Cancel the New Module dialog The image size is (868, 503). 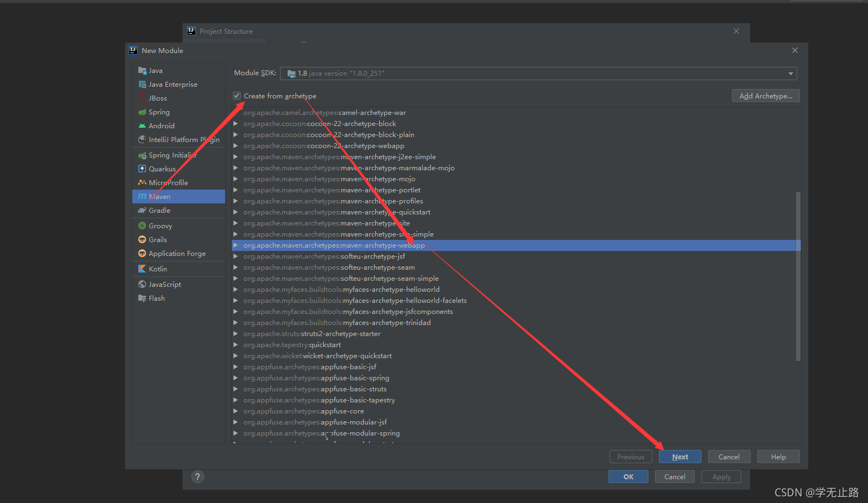click(729, 457)
